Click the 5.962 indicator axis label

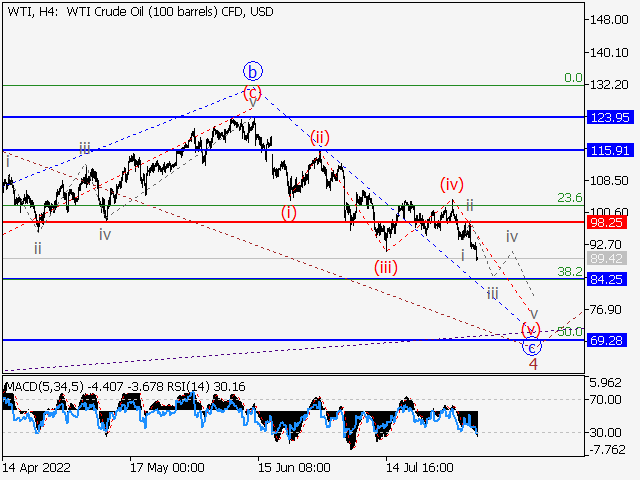pyautogui.click(x=605, y=383)
